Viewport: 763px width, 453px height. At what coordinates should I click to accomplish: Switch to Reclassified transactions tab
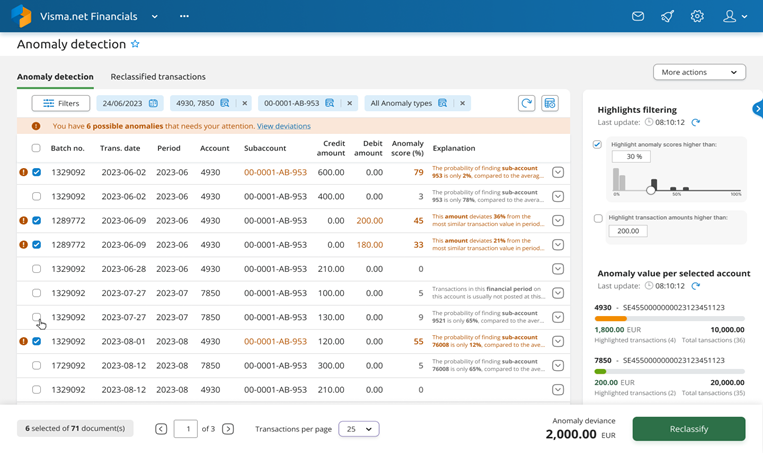158,77
